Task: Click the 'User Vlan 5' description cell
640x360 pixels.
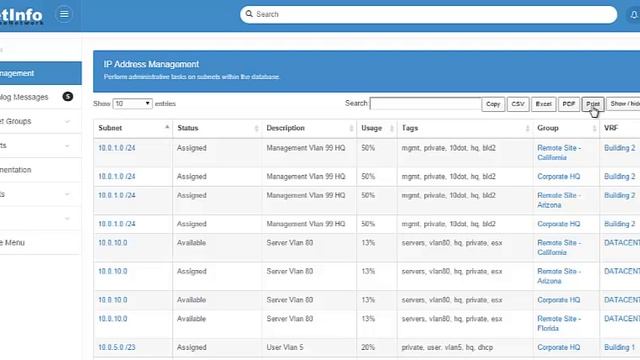Action: (285, 347)
